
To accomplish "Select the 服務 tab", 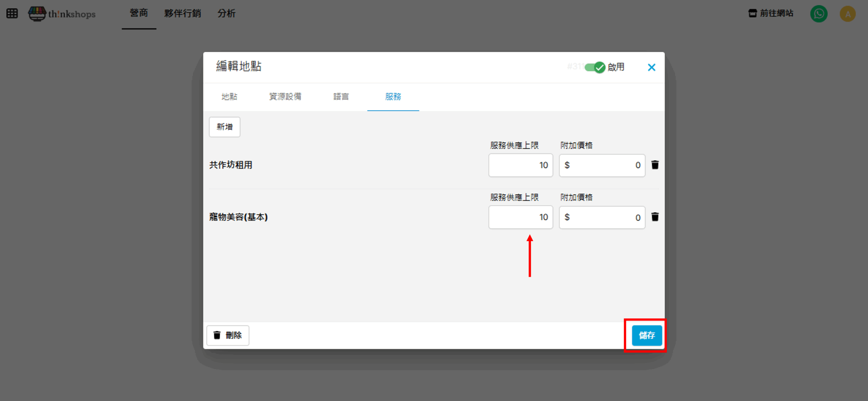I will [x=393, y=97].
